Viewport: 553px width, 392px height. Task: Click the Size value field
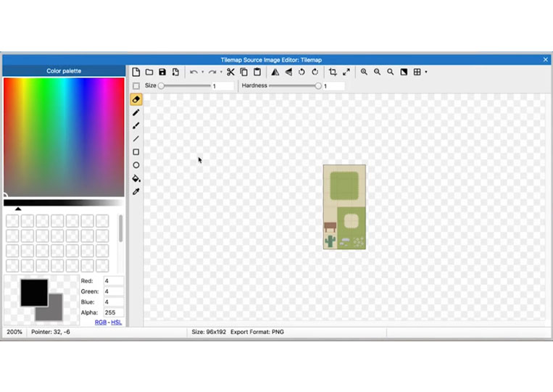(223, 86)
